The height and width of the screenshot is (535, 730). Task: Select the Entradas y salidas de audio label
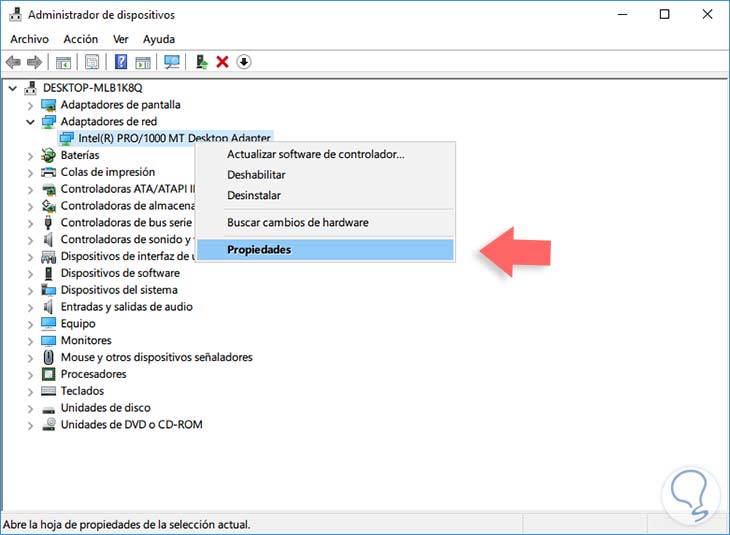click(126, 306)
